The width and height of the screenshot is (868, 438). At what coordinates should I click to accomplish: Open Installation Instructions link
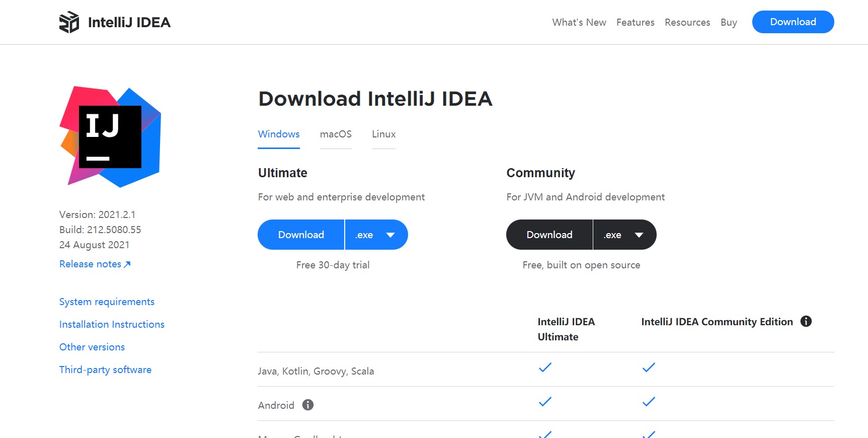point(112,324)
